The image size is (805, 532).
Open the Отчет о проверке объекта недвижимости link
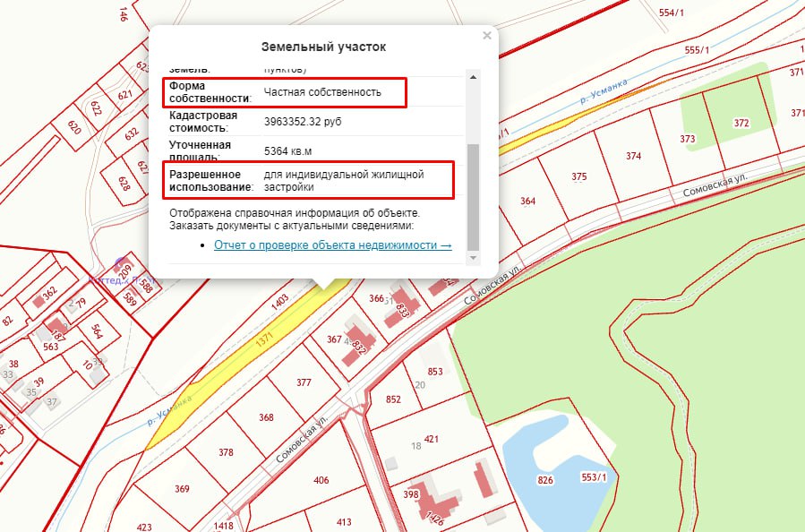332,245
